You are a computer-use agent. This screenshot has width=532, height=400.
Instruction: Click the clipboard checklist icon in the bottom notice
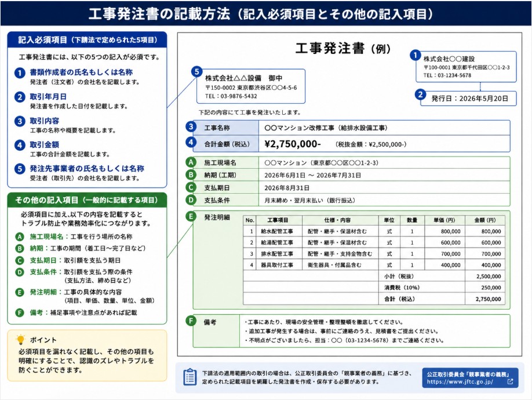[190, 377]
